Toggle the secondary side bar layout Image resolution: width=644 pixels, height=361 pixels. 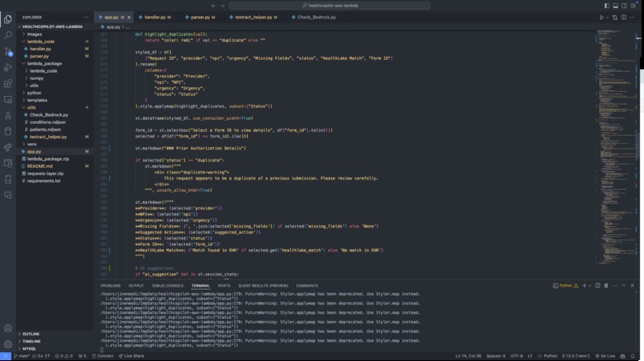pyautogui.click(x=624, y=6)
